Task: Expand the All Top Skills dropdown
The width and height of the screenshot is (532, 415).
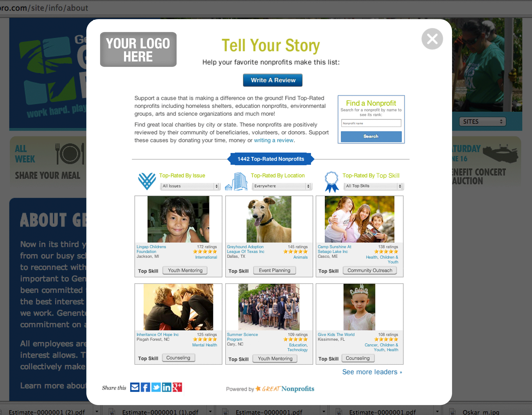Action: pos(371,186)
